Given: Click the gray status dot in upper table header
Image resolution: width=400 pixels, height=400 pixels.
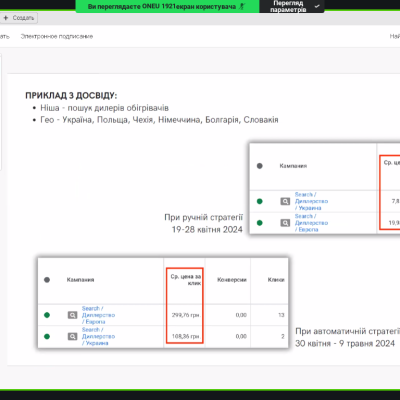Looking at the screenshot, I should 260,166.
